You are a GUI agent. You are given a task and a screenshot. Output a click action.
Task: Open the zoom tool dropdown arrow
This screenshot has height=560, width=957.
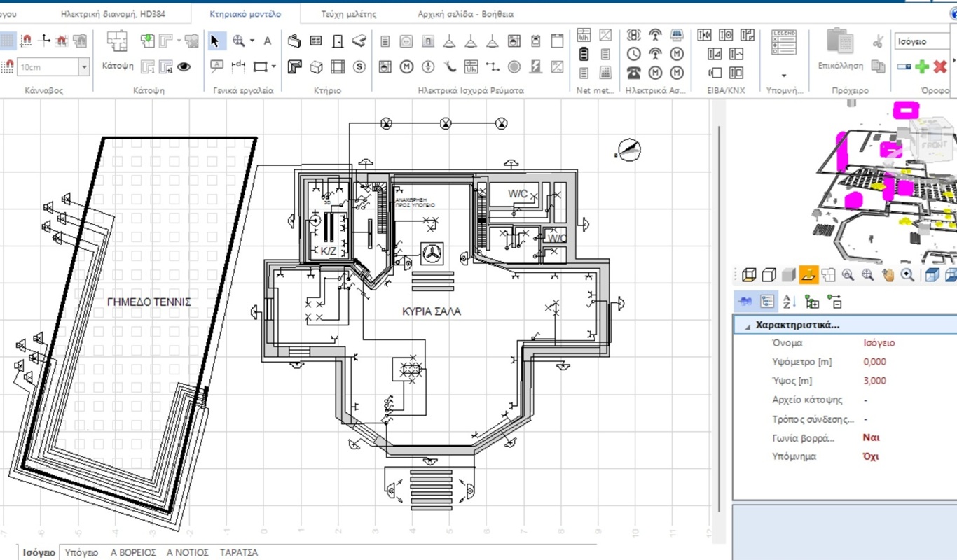[252, 41]
